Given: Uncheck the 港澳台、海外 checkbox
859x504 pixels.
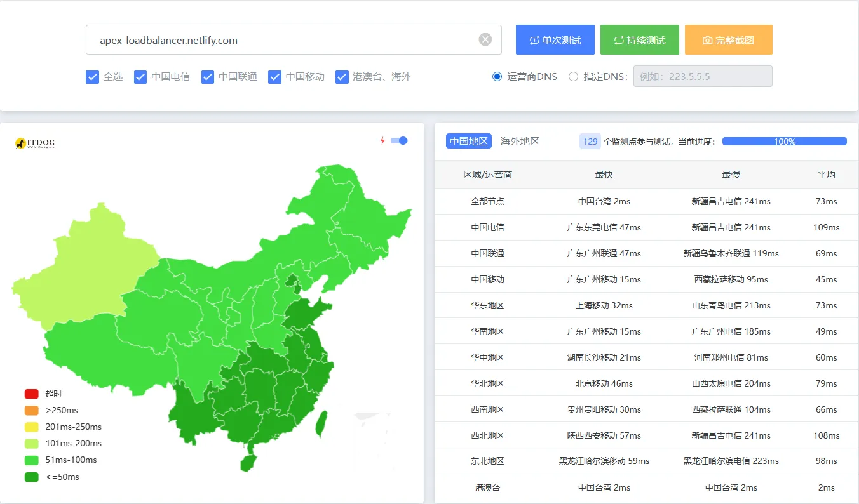Looking at the screenshot, I should [x=342, y=77].
